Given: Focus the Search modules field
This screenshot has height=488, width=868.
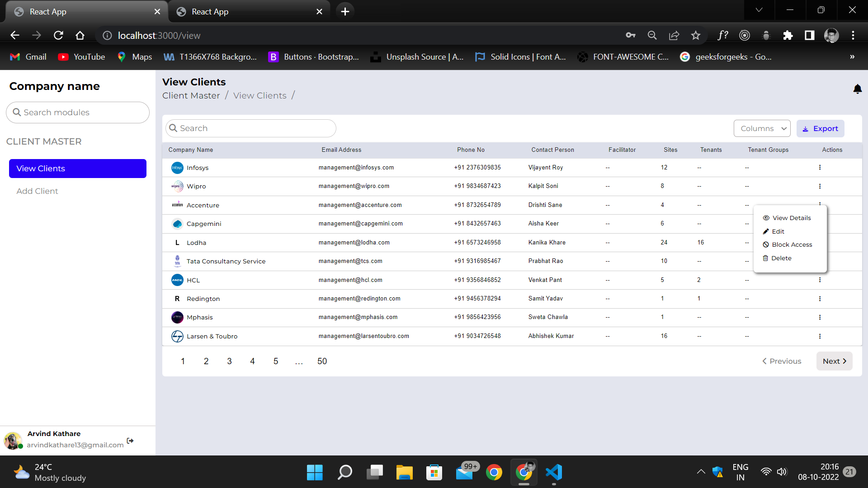Looking at the screenshot, I should pos(78,113).
